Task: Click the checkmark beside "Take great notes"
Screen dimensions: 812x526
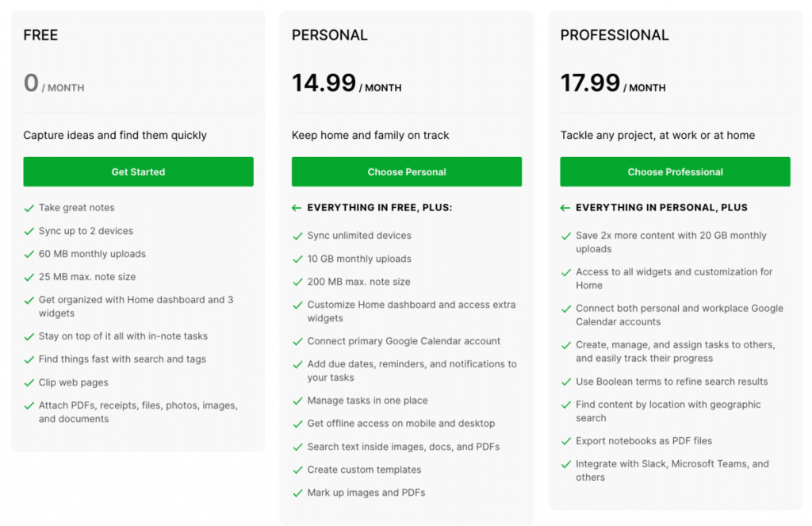Action: [29, 207]
